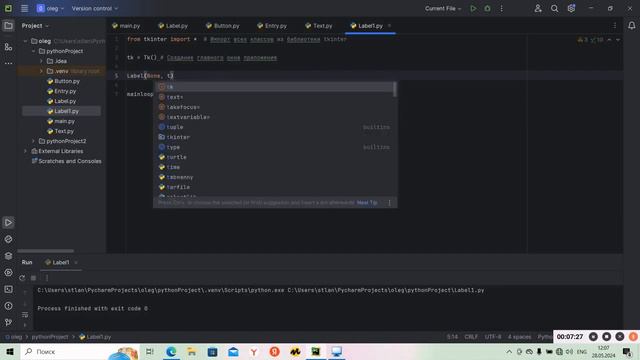This screenshot has height=360, width=640.
Task: Switch to the Button.py editor tab
Action: point(223,26)
